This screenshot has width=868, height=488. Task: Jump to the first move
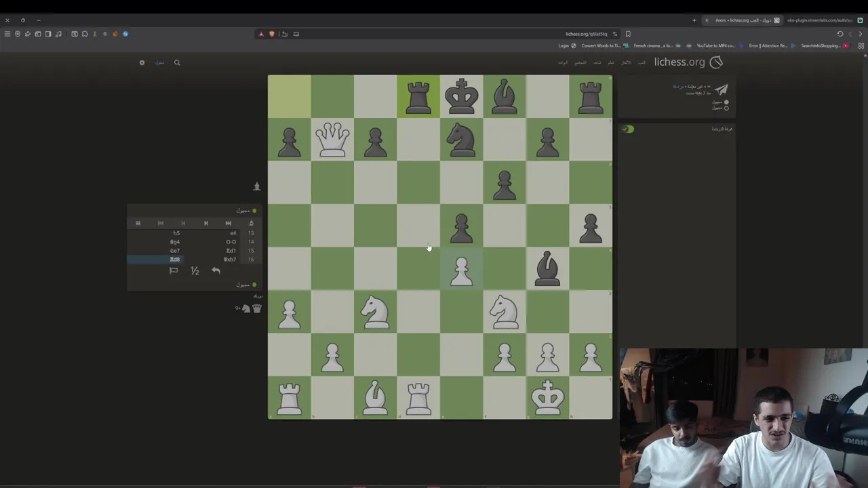(229, 223)
